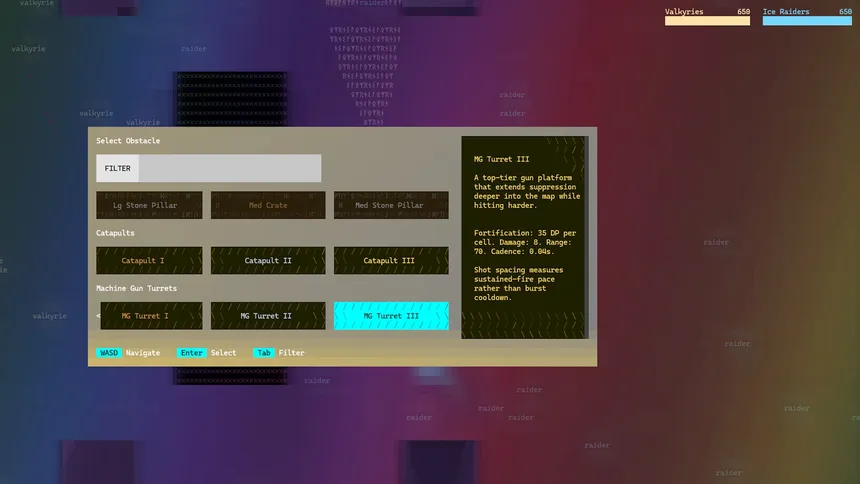
Task: Click the Tab key filter hint
Action: [x=264, y=353]
